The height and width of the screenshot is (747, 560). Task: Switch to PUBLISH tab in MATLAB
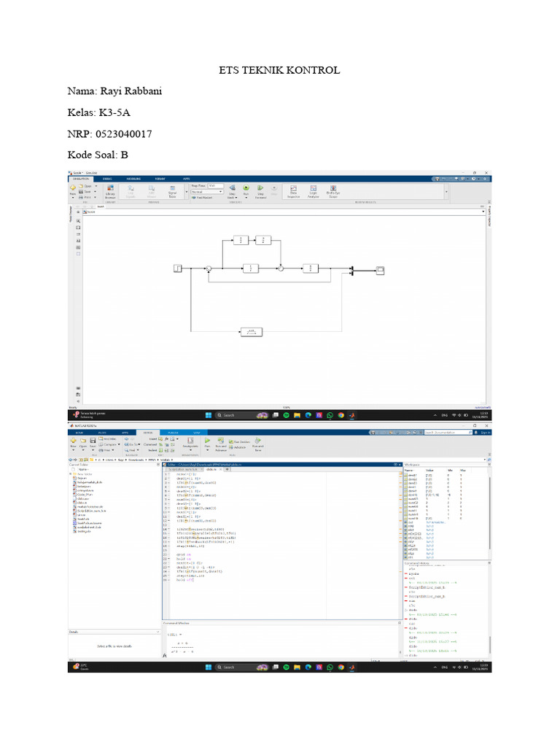click(174, 433)
